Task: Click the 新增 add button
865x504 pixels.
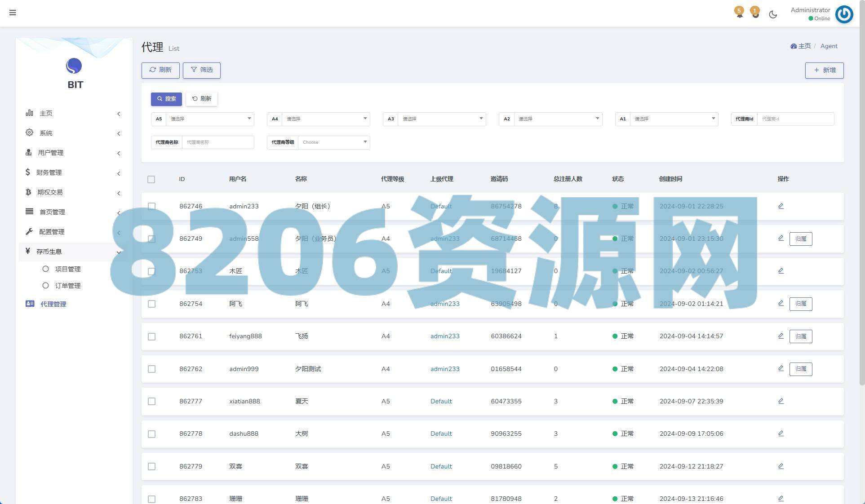Action: click(824, 71)
